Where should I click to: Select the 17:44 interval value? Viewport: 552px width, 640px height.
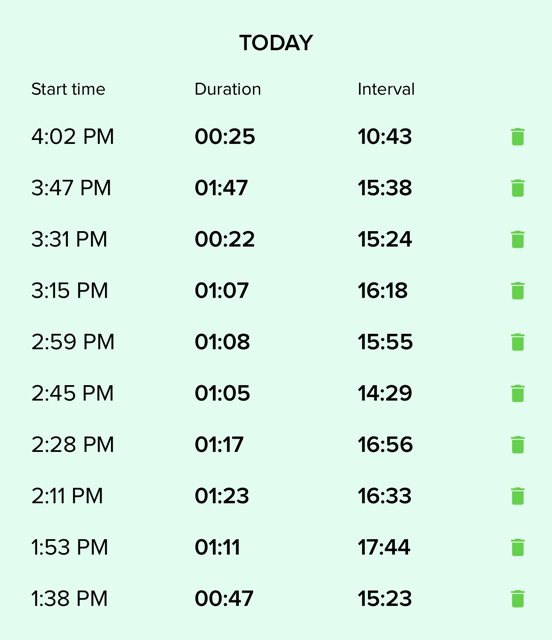pos(384,547)
